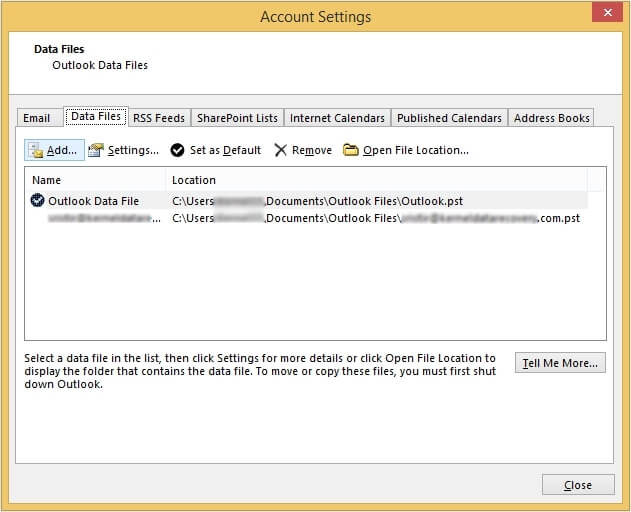Click the Add data file icon
This screenshot has width=631, height=512.
36,150
